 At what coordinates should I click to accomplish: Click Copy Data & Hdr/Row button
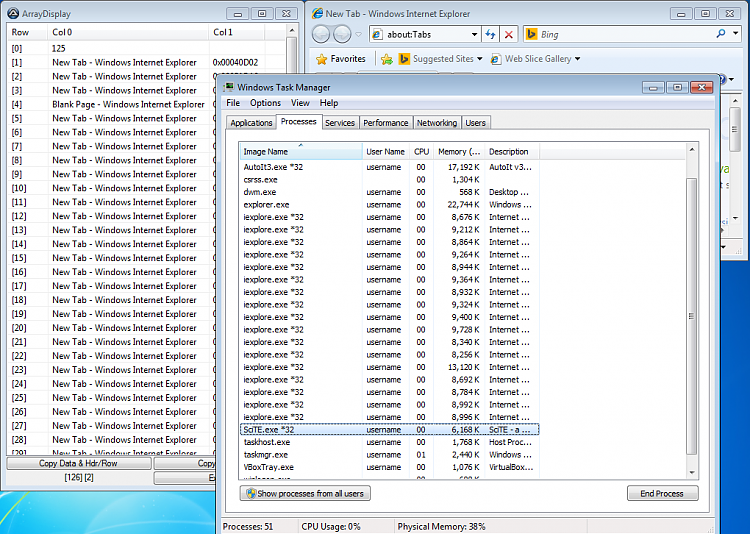78,463
